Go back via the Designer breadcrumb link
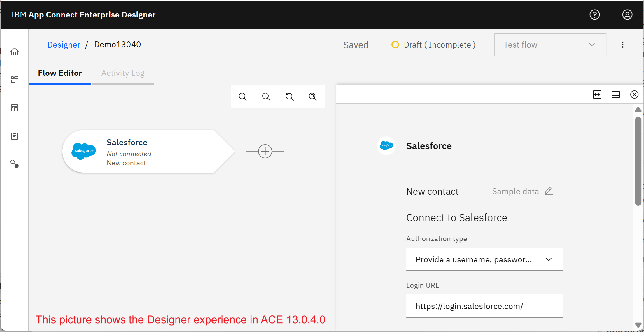Screen dimensions: 644x332 coord(64,45)
